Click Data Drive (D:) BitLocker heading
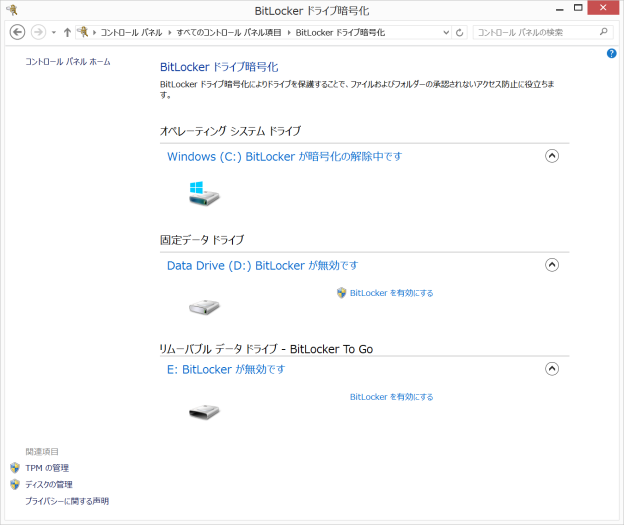Viewport: 624px width, 525px height. pyautogui.click(x=263, y=265)
